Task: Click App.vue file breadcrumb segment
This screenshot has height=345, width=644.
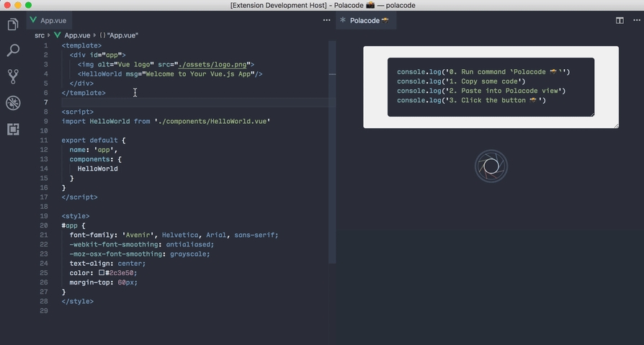Action: (77, 35)
